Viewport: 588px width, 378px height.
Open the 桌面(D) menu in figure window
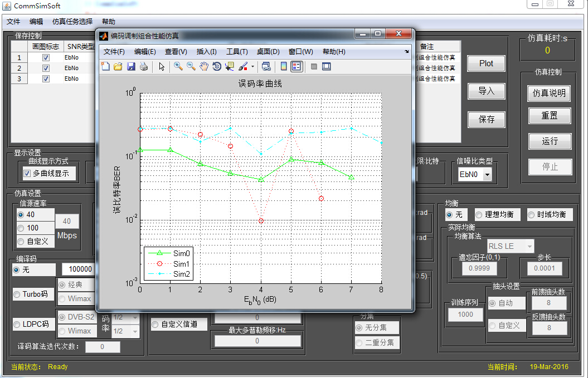point(268,52)
